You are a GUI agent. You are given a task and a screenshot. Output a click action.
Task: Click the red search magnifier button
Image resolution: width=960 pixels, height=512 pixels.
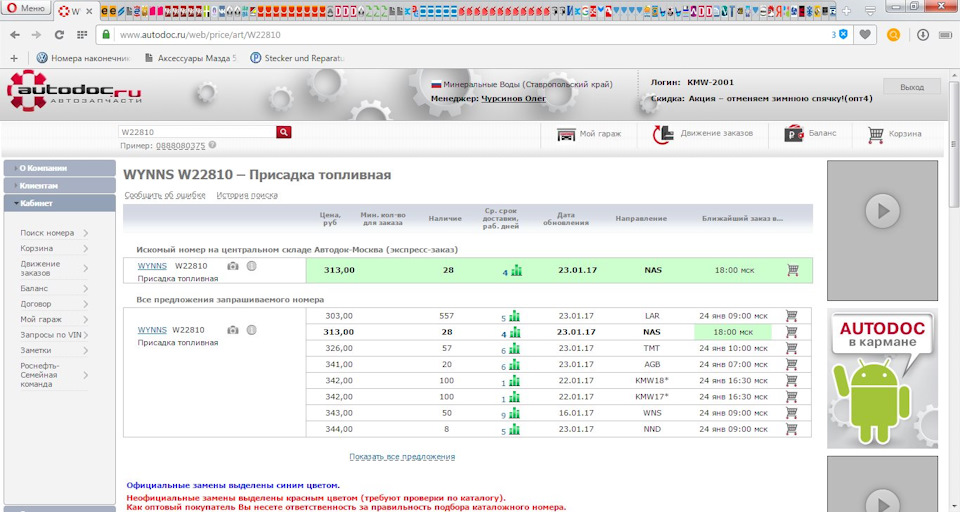click(283, 132)
